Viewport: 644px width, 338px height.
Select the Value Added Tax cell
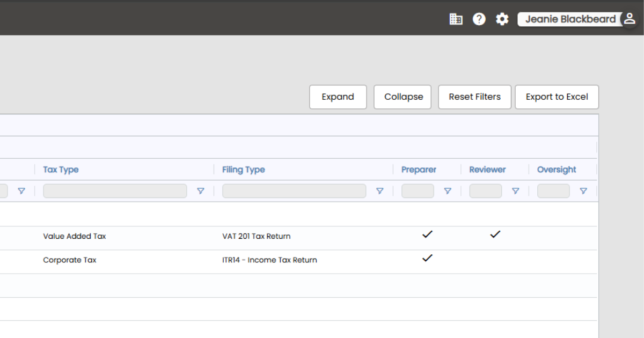point(75,236)
